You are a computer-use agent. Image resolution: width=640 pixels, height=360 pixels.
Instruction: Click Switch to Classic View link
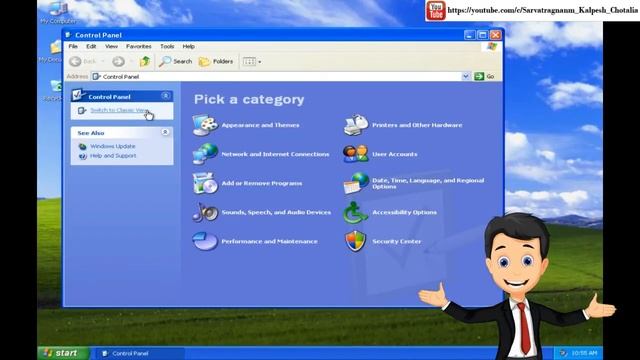pyautogui.click(x=118, y=110)
